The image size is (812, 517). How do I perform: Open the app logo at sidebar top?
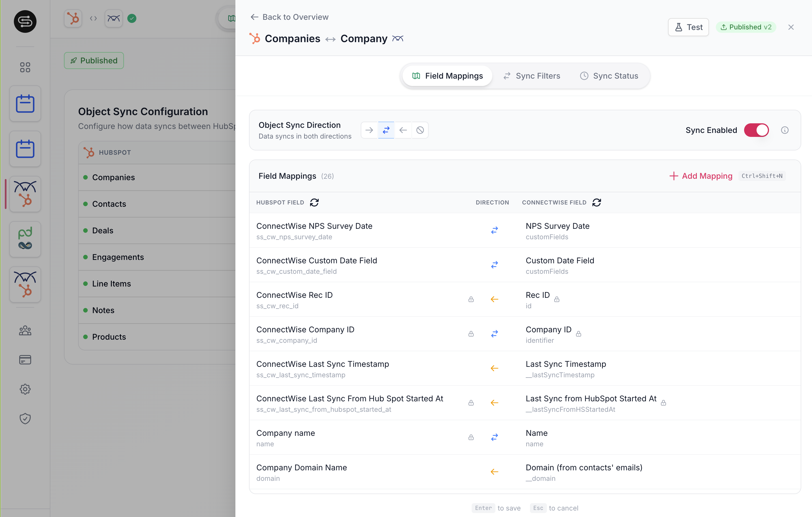tap(25, 21)
